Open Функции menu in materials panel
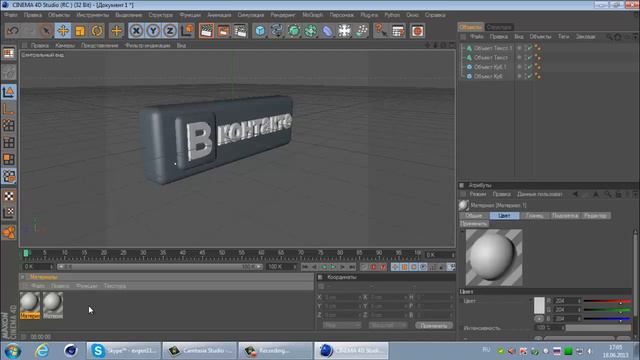 point(87,286)
